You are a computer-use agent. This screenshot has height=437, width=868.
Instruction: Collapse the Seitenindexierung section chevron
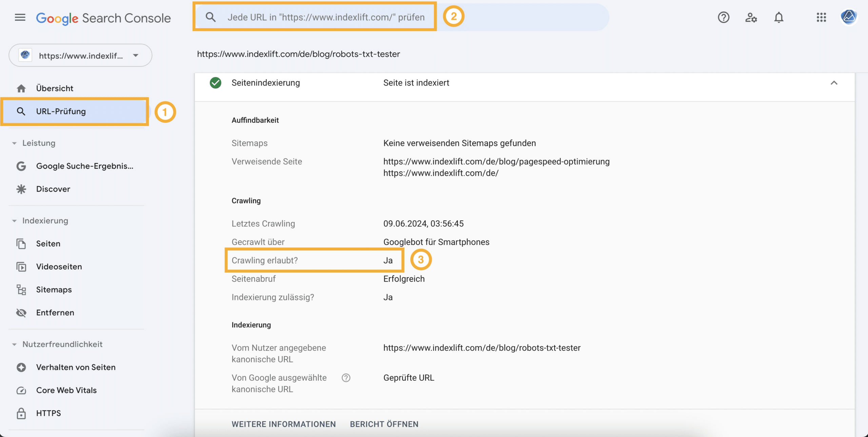point(834,83)
